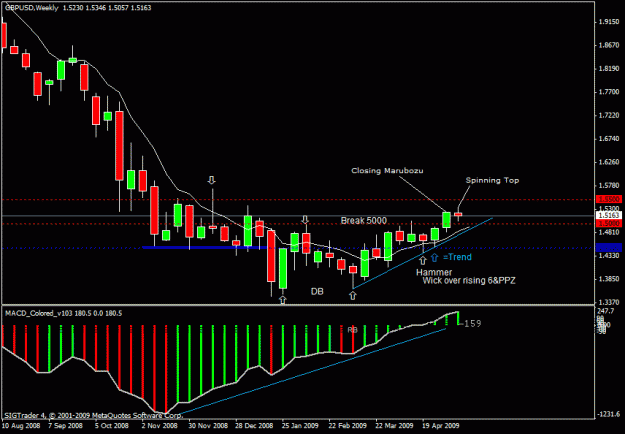This screenshot has height=434, width=625.
Task: Click the MetaQuotes Software Corp copyright text
Action: click(x=92, y=415)
